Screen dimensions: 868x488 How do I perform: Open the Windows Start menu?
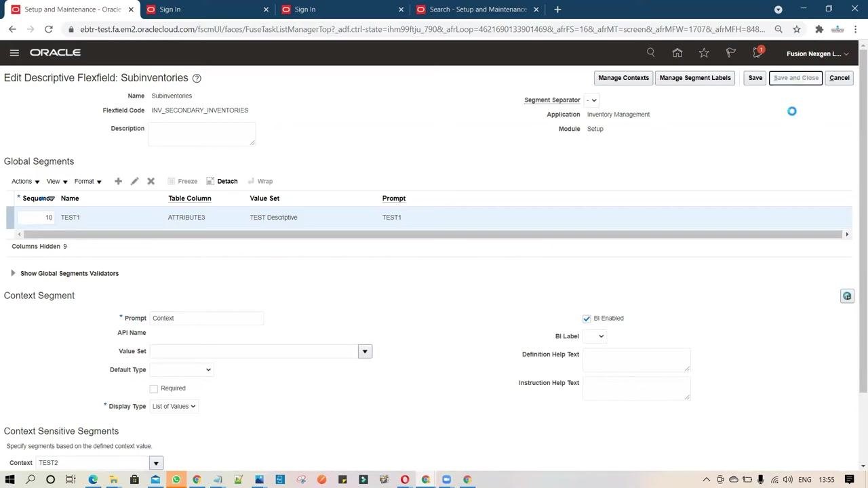[9, 480]
